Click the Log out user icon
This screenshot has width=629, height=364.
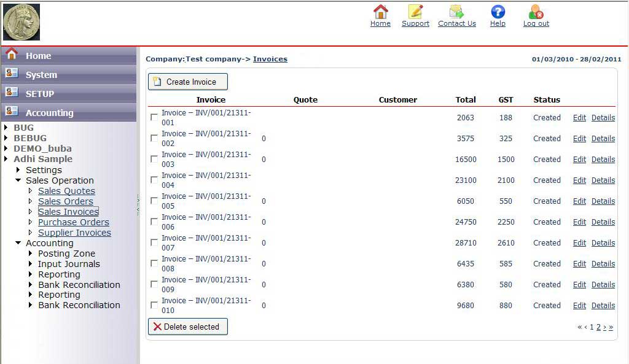[536, 11]
